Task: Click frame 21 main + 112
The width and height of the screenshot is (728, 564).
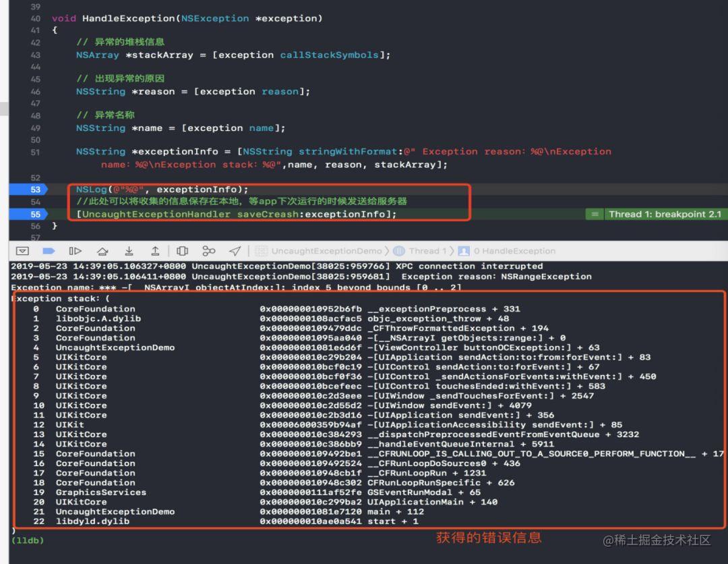Action: coord(229,512)
